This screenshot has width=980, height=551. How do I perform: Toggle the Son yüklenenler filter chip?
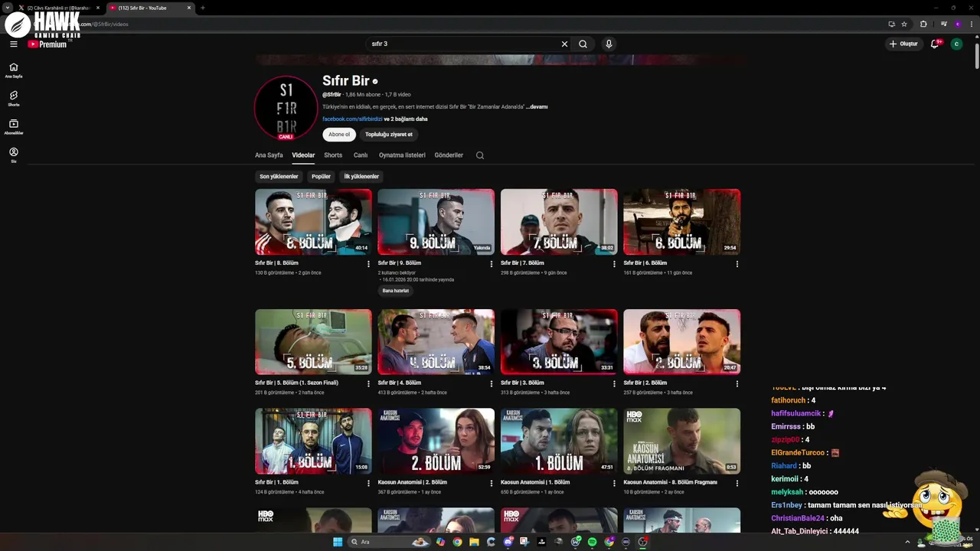click(279, 176)
